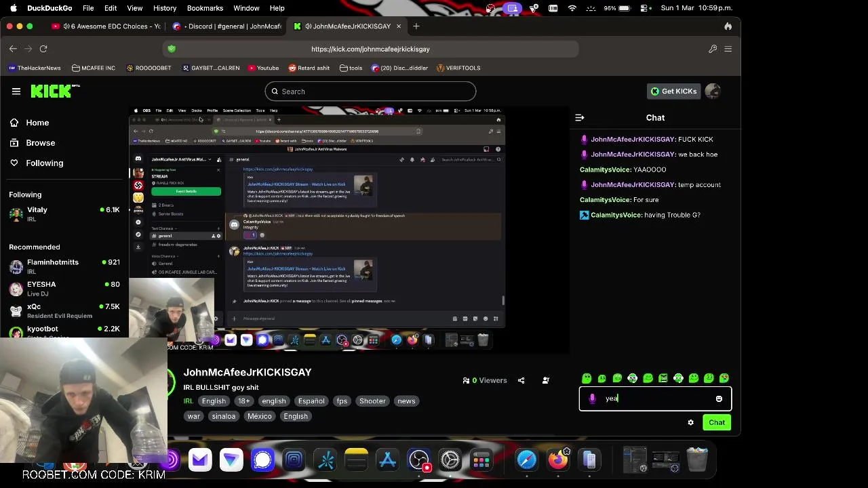Click CalamitysVoice username saying YAAOOOO
This screenshot has width=868, height=488.
click(x=605, y=169)
